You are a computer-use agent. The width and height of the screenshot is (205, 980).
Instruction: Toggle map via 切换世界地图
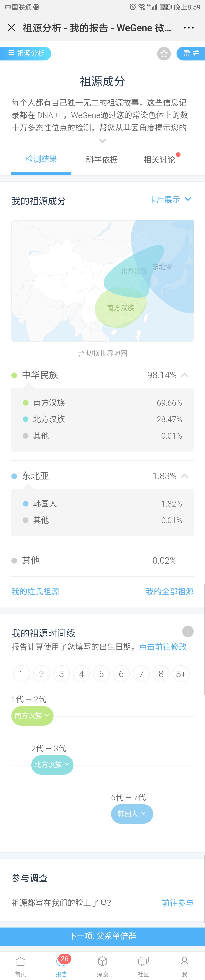(102, 353)
